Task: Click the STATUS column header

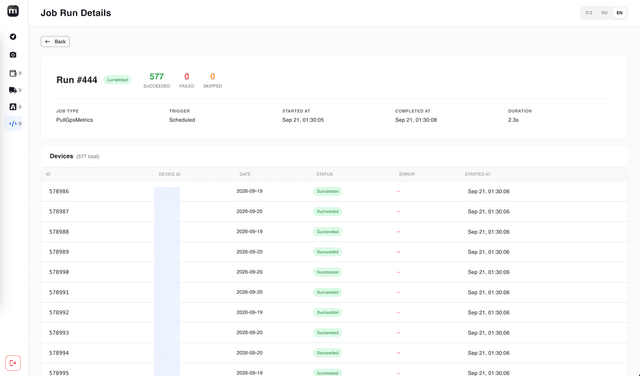Action: (324, 174)
